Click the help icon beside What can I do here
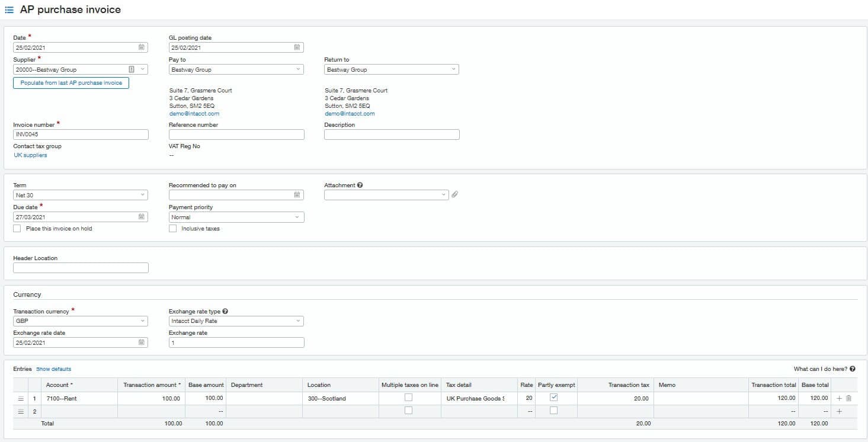This screenshot has width=868, height=442. tap(853, 369)
